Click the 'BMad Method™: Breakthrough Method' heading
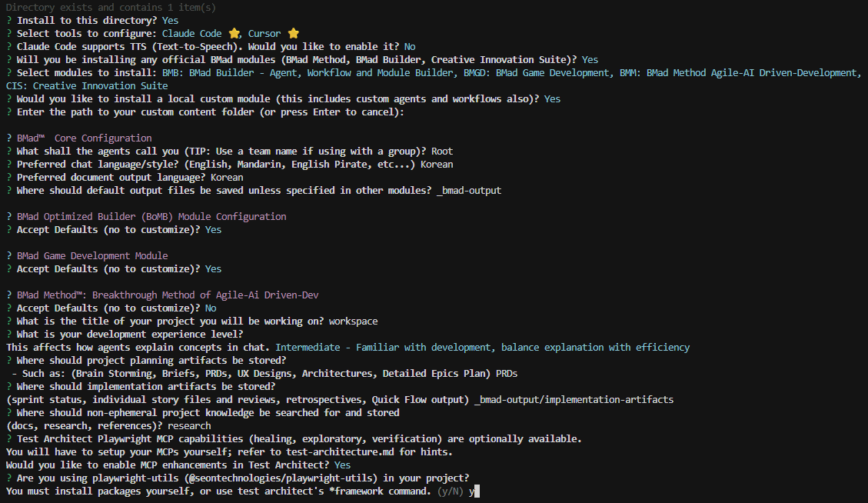Screen dimensions: 868x503 click(168, 295)
